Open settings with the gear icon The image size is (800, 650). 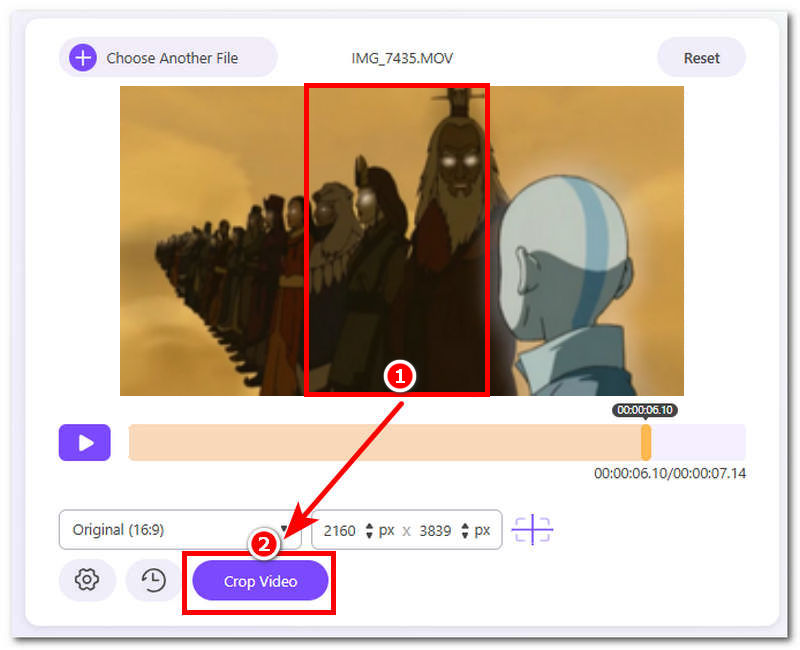(x=87, y=580)
